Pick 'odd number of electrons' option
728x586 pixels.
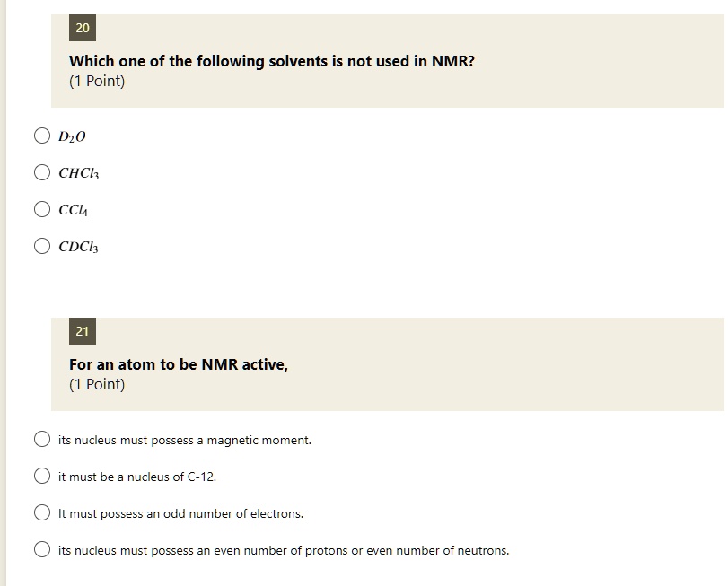(x=42, y=512)
